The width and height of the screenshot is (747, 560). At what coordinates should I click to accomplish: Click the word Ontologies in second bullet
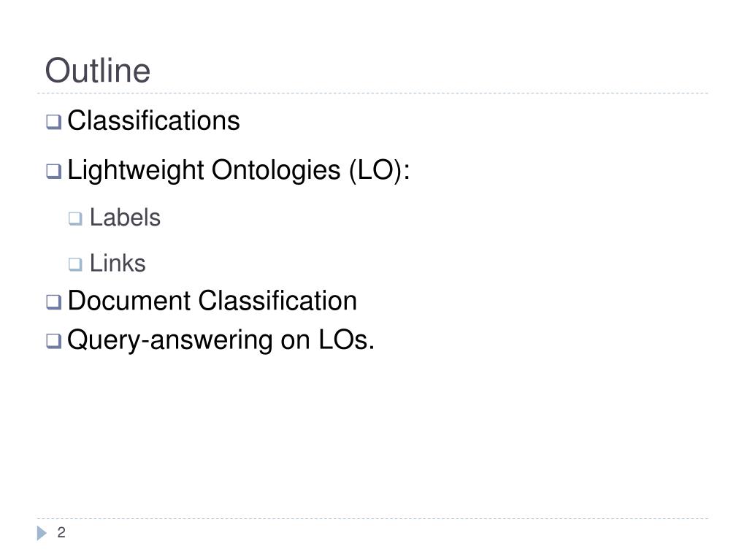tap(276, 170)
